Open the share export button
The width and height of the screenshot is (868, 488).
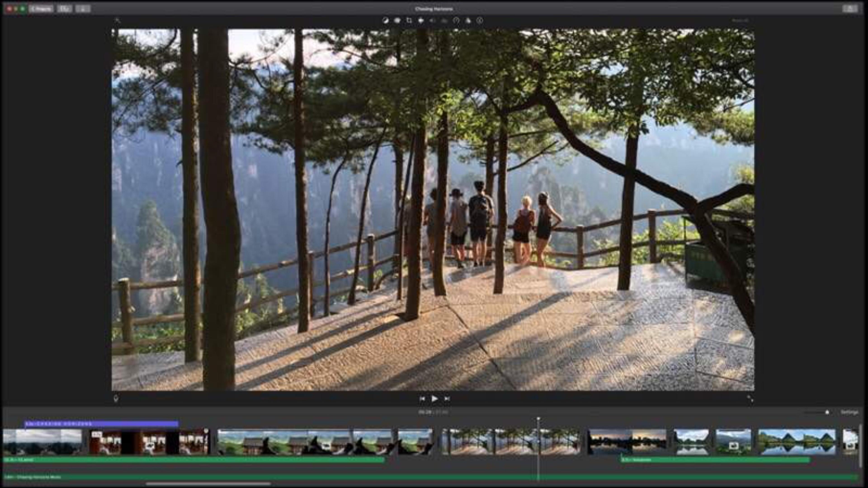coord(850,9)
